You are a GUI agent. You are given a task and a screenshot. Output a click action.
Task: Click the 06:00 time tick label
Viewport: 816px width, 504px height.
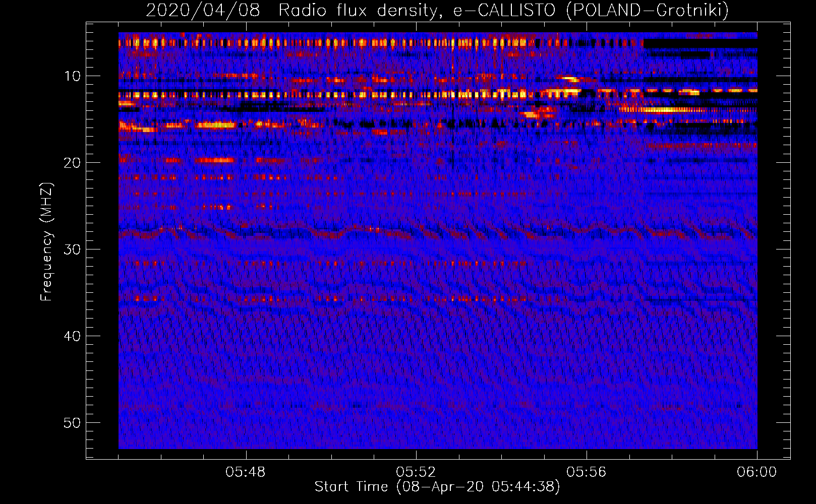coord(756,472)
